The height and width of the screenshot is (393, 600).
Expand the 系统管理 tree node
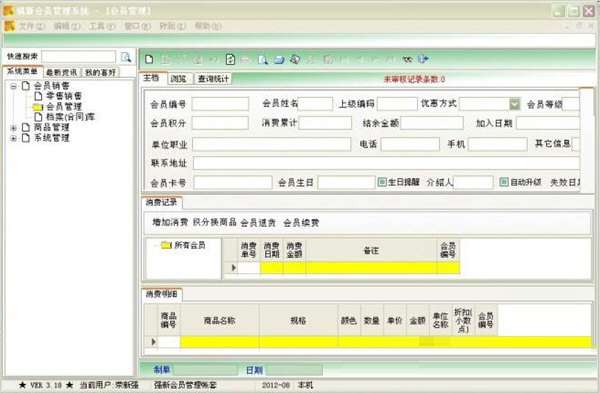click(x=14, y=138)
